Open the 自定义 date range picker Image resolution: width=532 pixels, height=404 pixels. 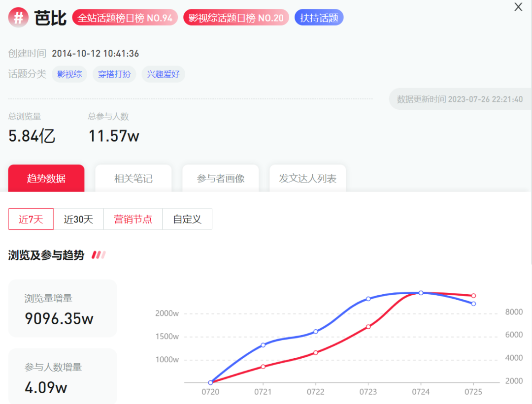pyautogui.click(x=187, y=219)
